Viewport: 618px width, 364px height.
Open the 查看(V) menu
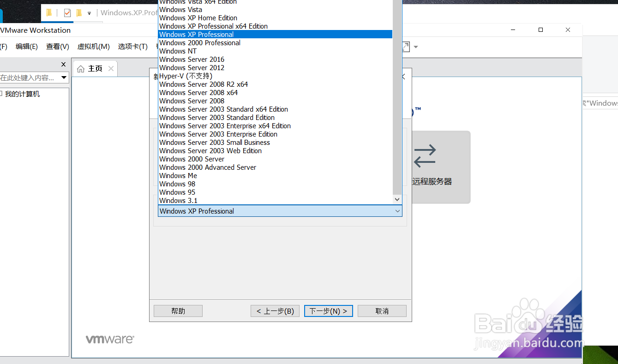[x=58, y=47]
